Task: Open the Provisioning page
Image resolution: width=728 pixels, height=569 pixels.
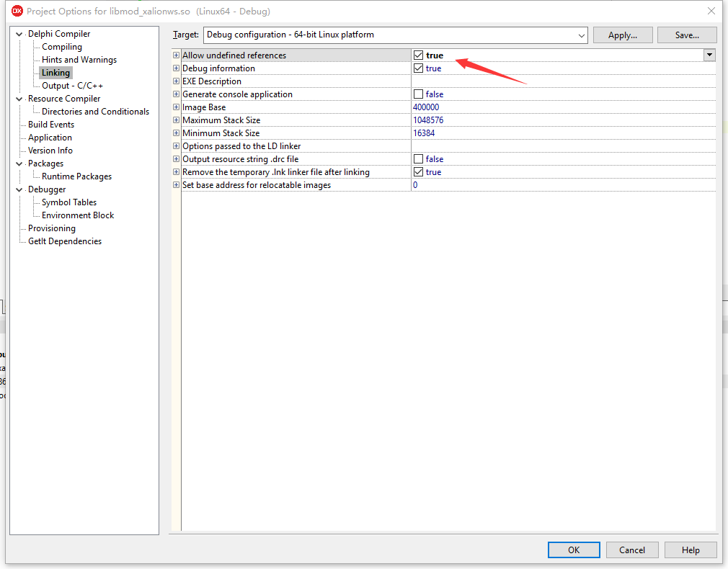Action: pyautogui.click(x=51, y=229)
